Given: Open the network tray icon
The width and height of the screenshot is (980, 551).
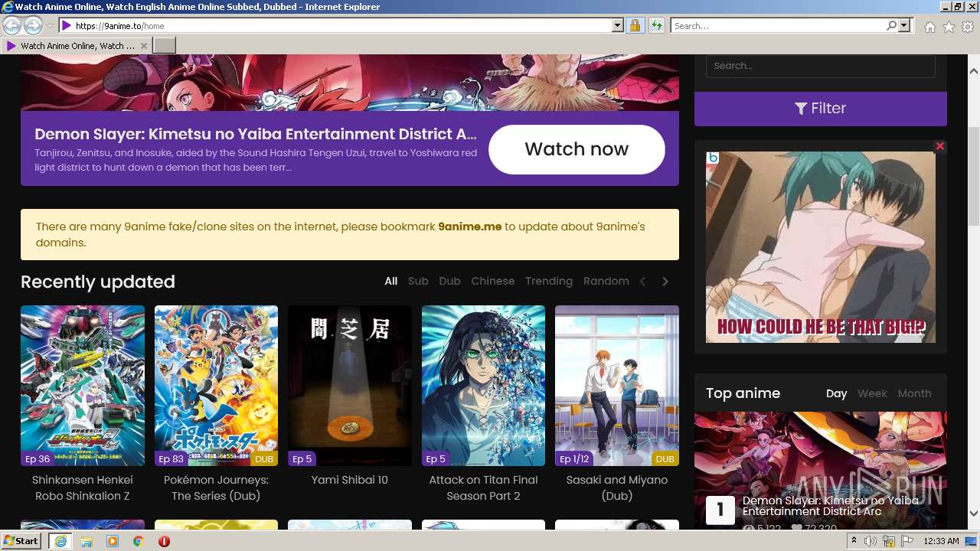Looking at the screenshot, I should click(x=889, y=541).
